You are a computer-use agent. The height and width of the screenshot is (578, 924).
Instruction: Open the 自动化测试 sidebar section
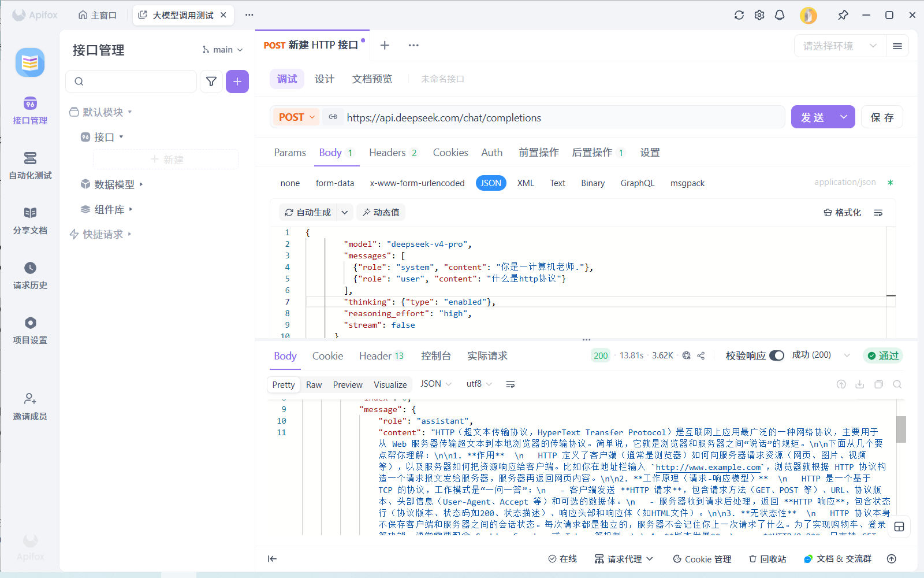click(30, 165)
